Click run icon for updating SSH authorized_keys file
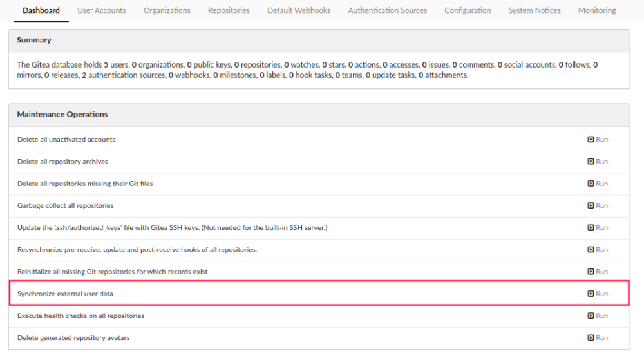Image resolution: width=644 pixels, height=358 pixels. point(591,228)
